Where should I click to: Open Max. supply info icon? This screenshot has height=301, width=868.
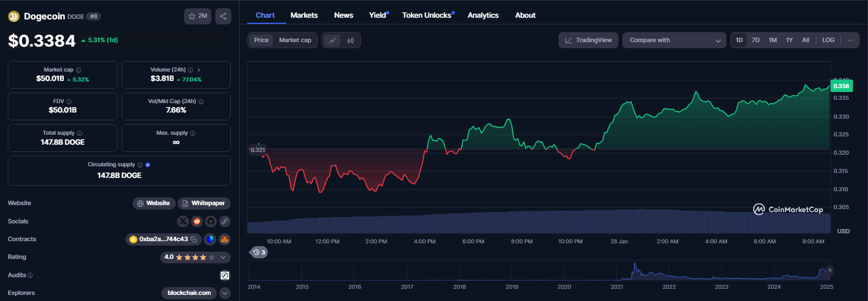click(192, 133)
